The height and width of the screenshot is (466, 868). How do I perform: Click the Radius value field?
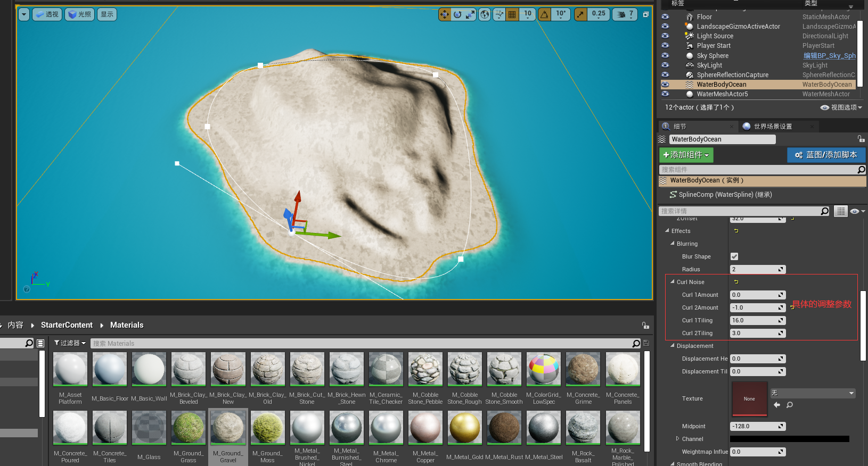coord(758,269)
